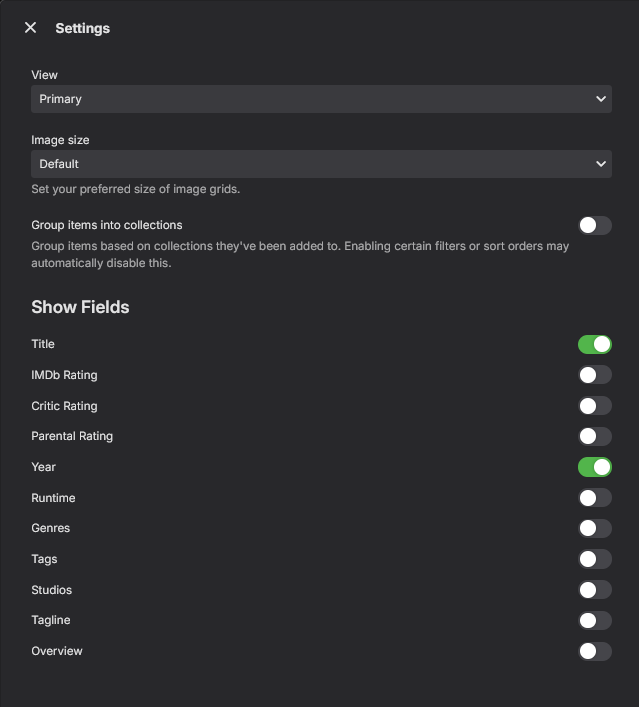The height and width of the screenshot is (707, 639).
Task: Toggle on Genres field
Action: [x=594, y=528]
